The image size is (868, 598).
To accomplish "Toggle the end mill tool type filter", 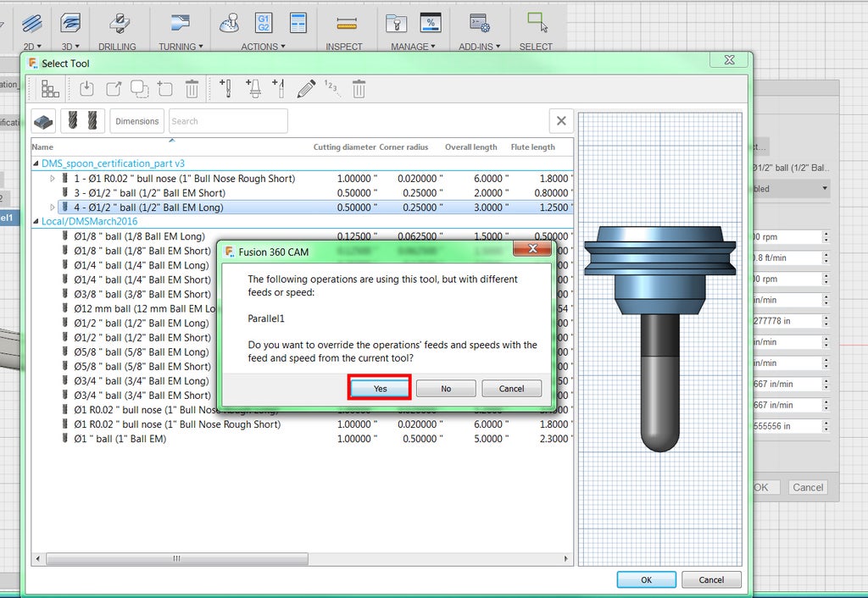I will point(82,121).
